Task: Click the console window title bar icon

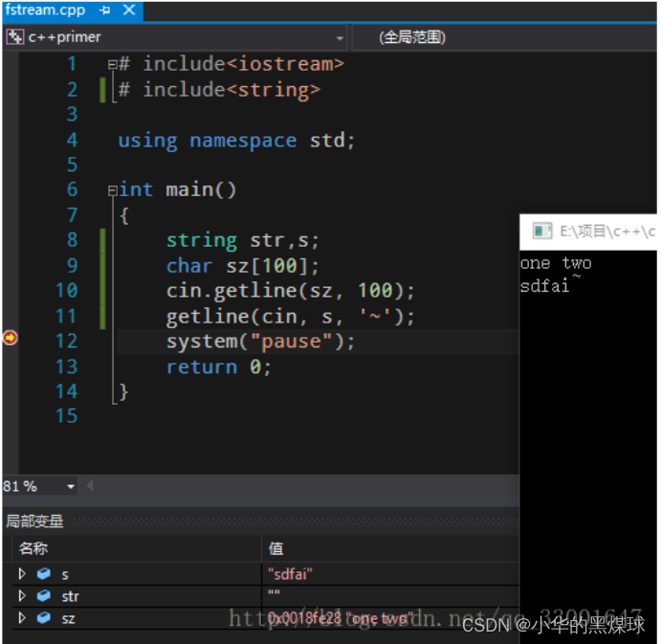Action: pyautogui.click(x=541, y=232)
